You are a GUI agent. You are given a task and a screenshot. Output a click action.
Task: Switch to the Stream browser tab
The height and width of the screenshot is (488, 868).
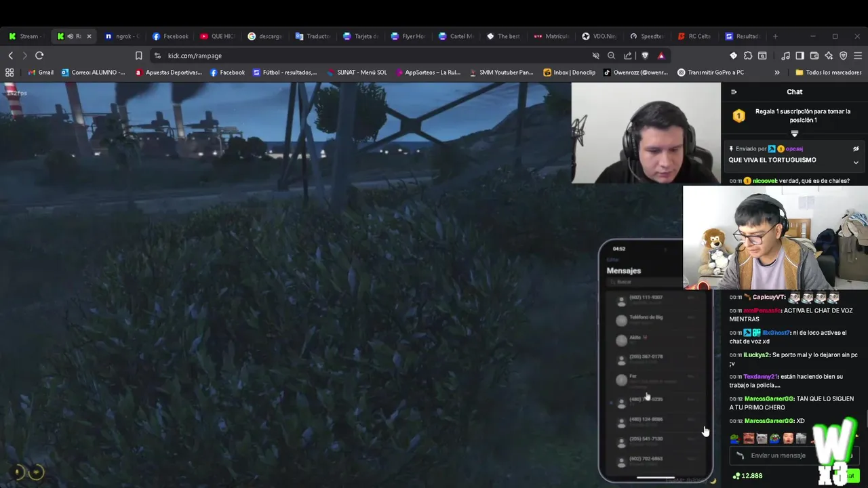pos(25,36)
